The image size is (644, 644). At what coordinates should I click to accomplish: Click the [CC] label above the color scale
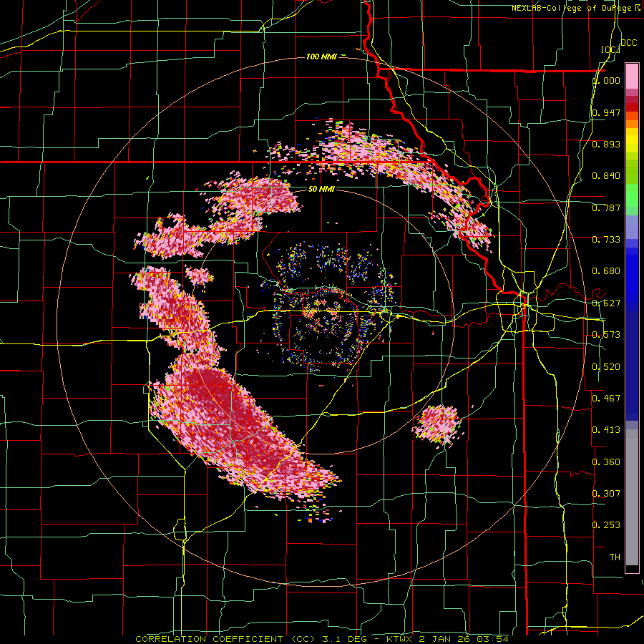[x=611, y=49]
